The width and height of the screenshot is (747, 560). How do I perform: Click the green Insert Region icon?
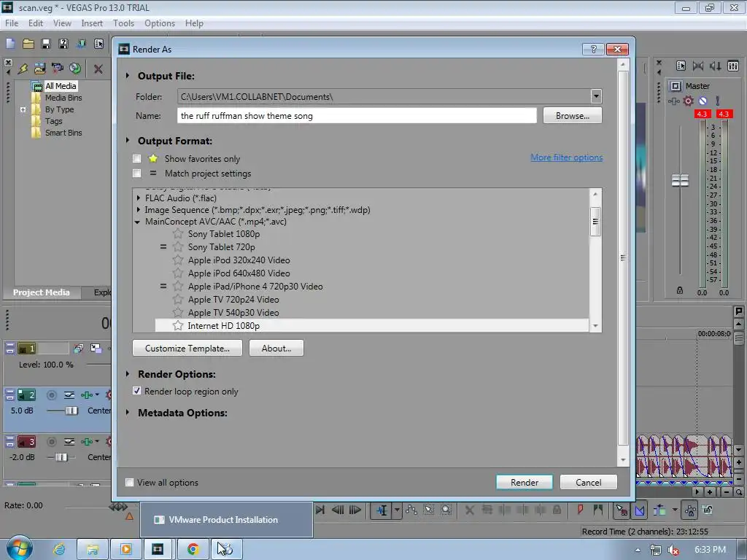(x=598, y=510)
